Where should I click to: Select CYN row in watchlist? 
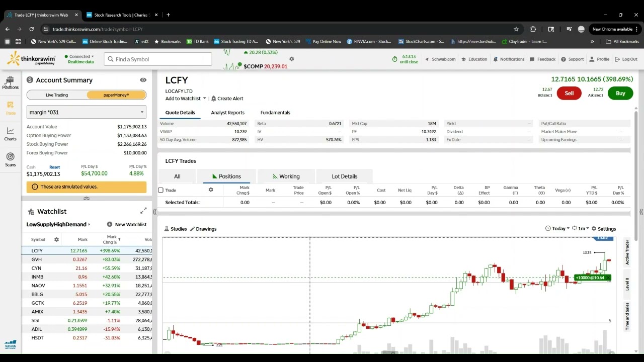point(87,268)
